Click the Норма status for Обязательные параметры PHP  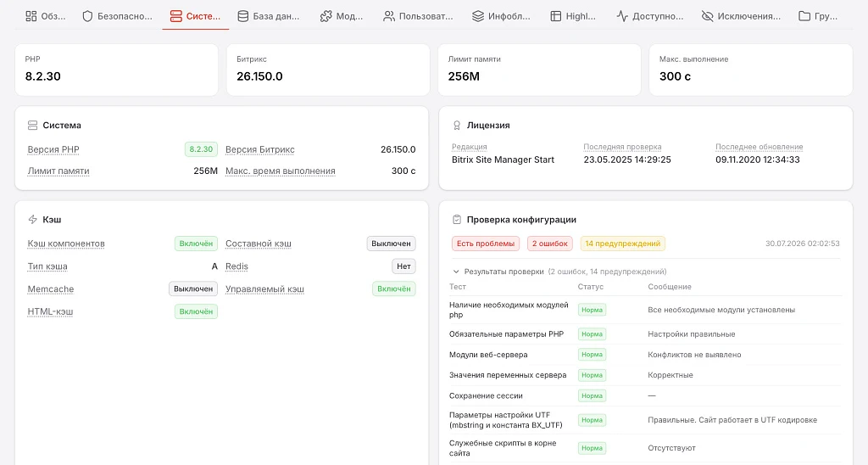point(592,334)
